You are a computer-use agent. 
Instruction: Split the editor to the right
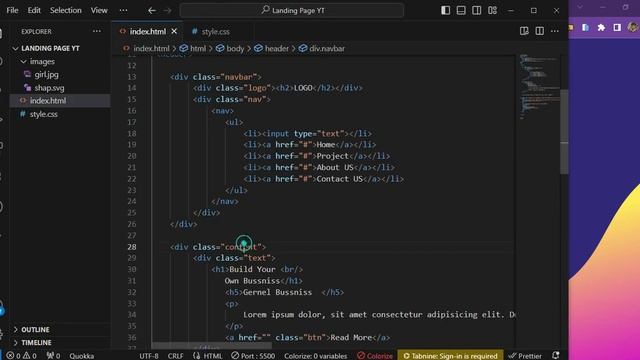(540, 31)
